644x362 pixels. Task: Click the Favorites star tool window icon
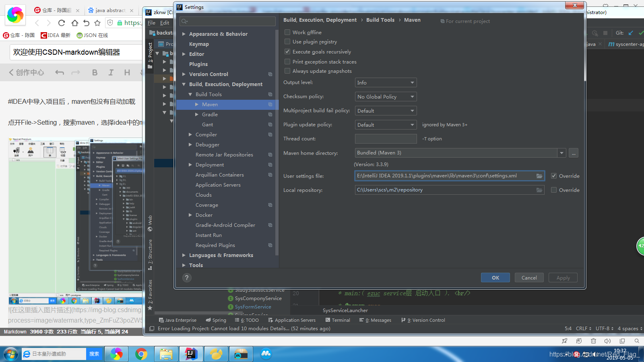[x=150, y=308]
